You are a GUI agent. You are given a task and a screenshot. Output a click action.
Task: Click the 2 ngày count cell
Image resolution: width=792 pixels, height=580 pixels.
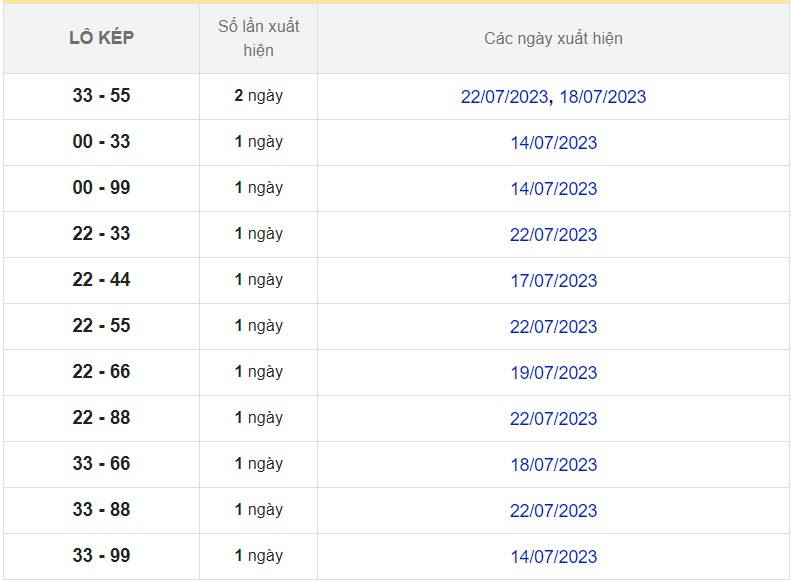(x=258, y=96)
